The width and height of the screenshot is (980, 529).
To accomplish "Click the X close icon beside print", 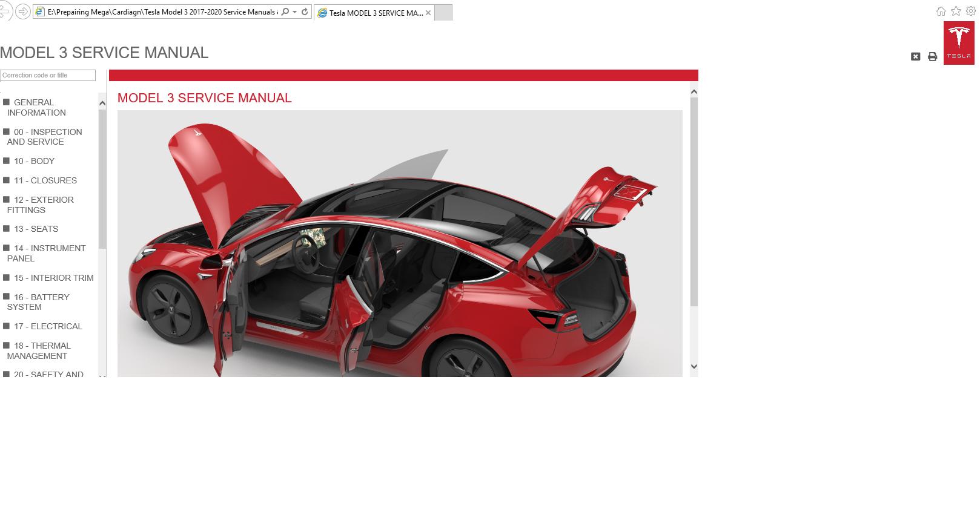I will (x=915, y=56).
